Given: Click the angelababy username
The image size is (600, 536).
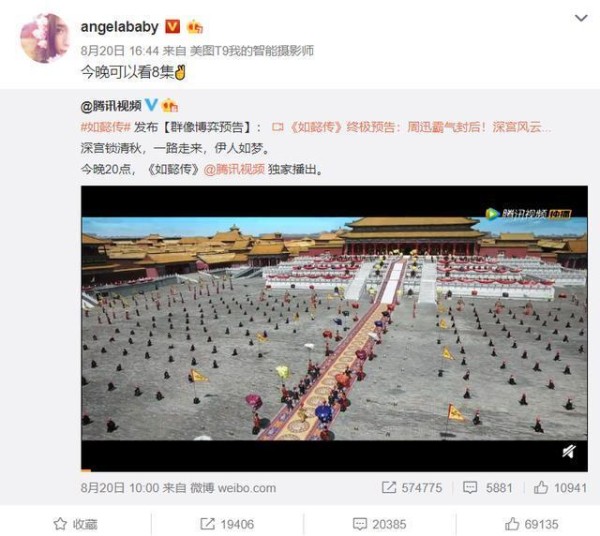Looking at the screenshot, I should coord(119,27).
